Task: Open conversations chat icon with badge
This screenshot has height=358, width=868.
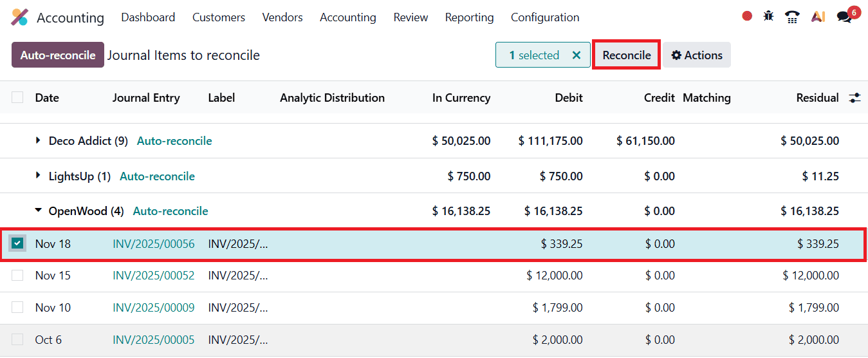Action: (x=844, y=17)
